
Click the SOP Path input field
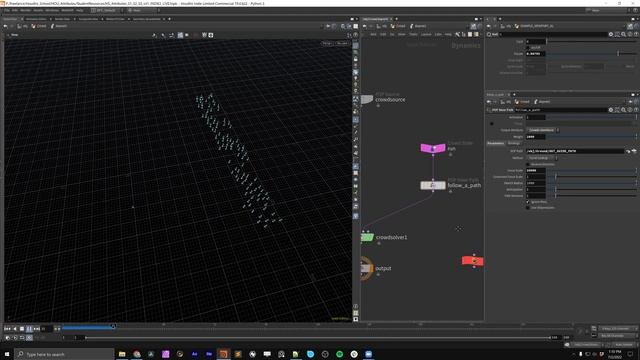(x=575, y=151)
